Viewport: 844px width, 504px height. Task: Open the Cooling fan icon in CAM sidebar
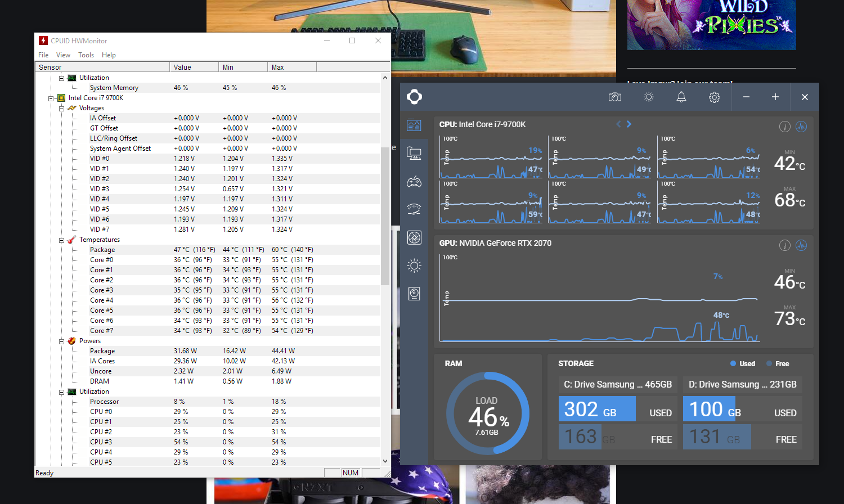tap(414, 237)
